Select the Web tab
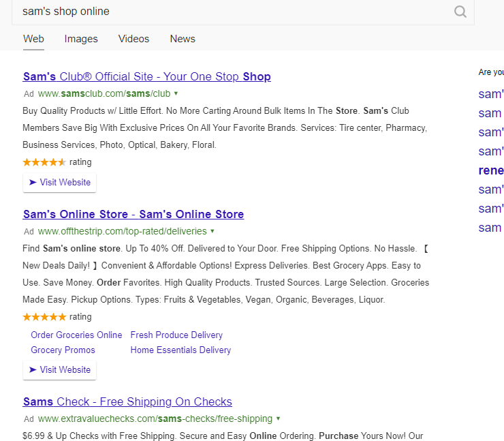The width and height of the screenshot is (504, 441). tap(33, 39)
